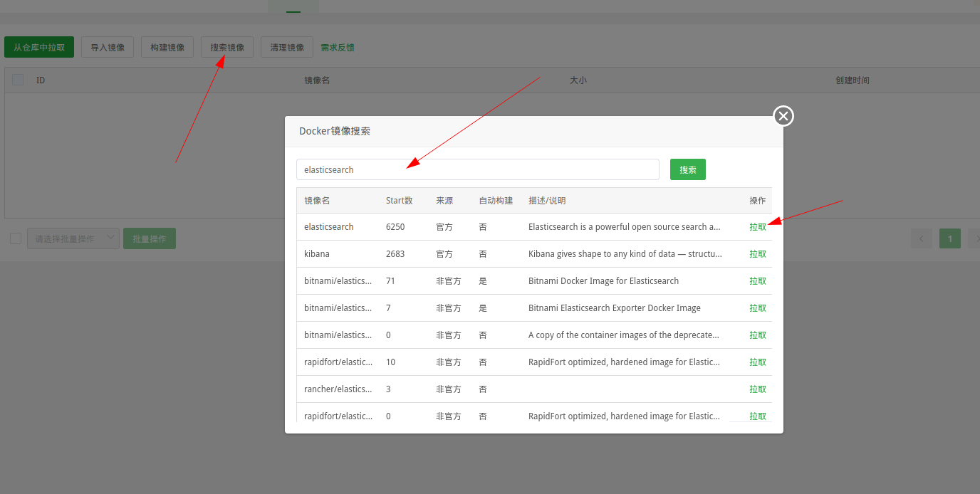Click the ID column header in the background table
Image resolution: width=980 pixels, height=494 pixels.
tap(41, 80)
